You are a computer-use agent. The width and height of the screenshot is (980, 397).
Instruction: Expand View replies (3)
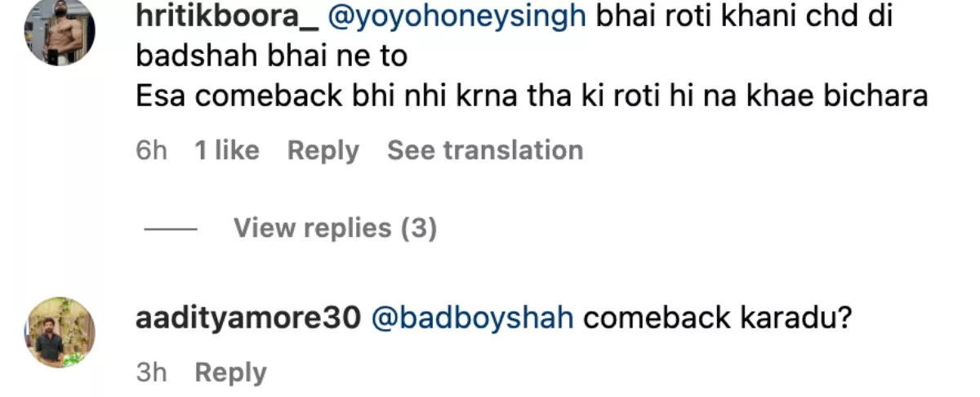pos(336,228)
